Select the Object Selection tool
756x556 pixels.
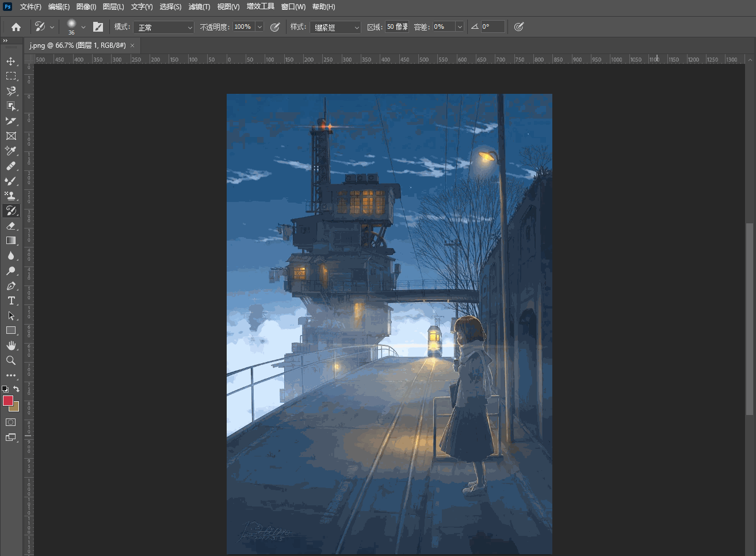tap(11, 106)
